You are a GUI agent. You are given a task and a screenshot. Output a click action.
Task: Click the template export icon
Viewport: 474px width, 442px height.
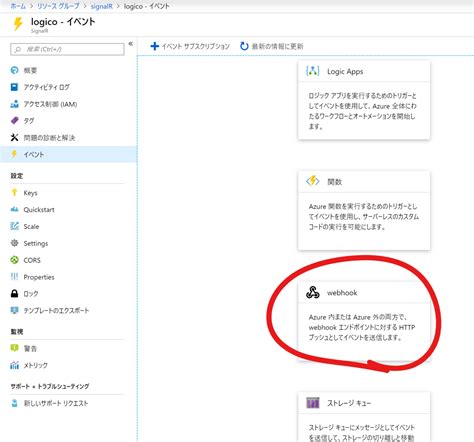[14, 310]
